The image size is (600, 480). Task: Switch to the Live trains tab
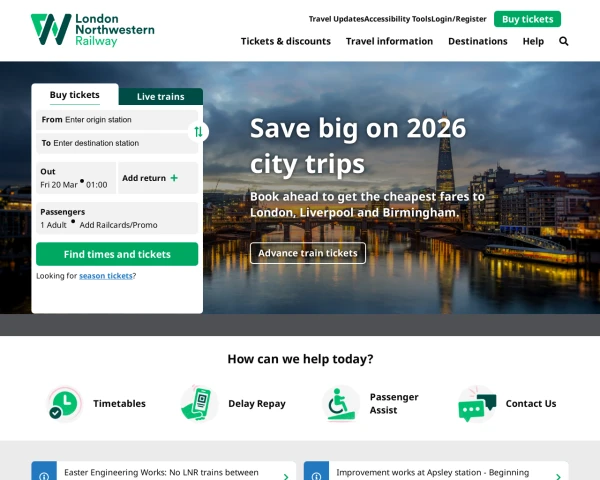tap(161, 96)
